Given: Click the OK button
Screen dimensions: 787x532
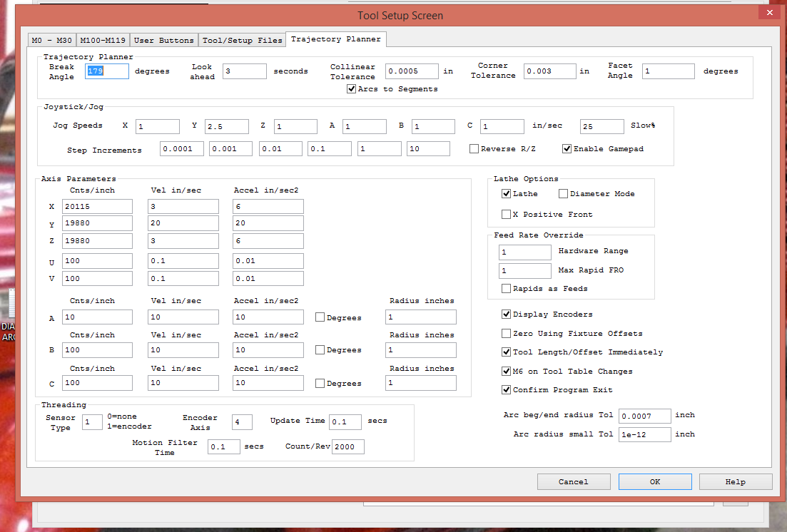Looking at the screenshot, I should pos(654,482).
